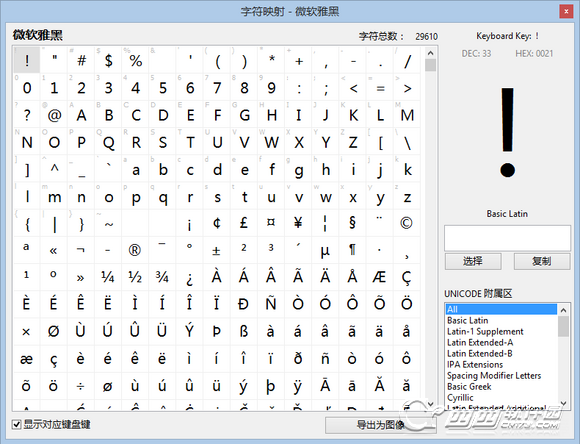Select IPA Extensions subrange
The height and width of the screenshot is (444, 580).
coord(501,365)
